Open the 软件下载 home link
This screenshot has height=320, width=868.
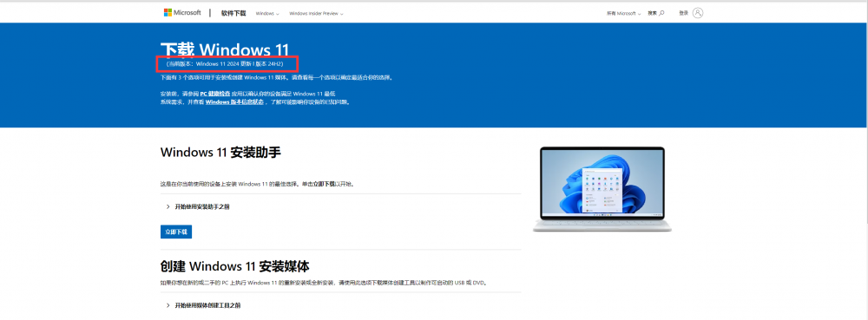[x=233, y=13]
